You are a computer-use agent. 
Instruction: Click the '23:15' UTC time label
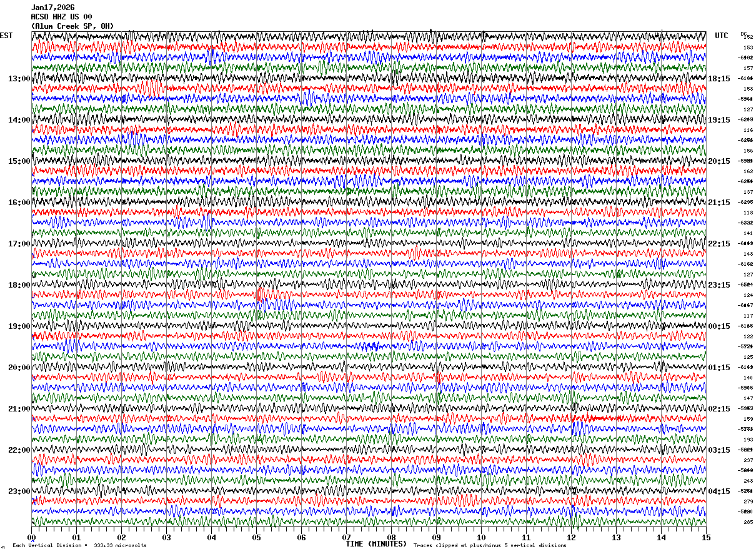tap(719, 285)
